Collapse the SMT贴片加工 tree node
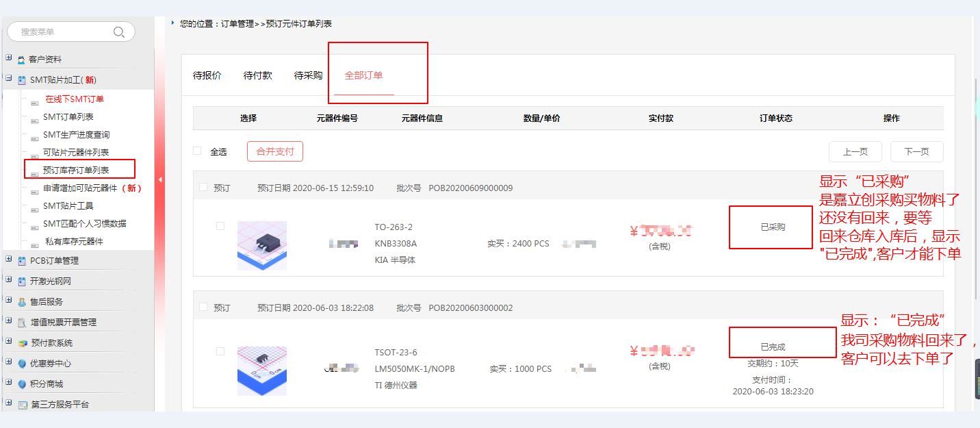 (9, 79)
